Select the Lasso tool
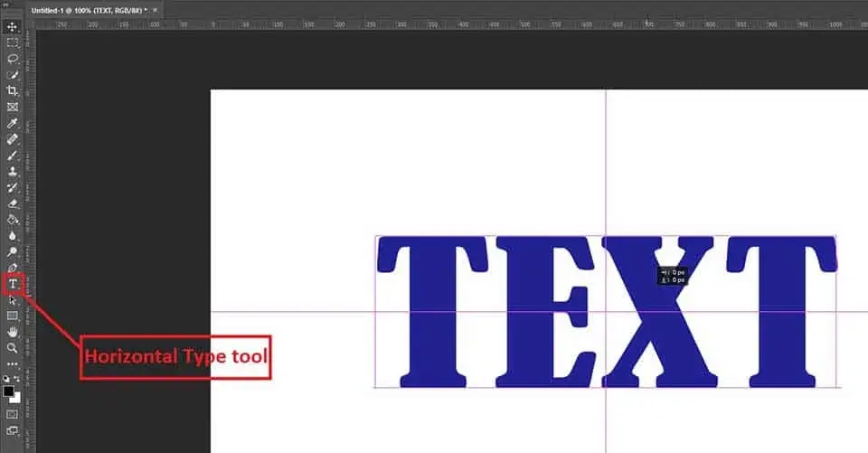Image resolution: width=868 pixels, height=453 pixels. click(12, 59)
